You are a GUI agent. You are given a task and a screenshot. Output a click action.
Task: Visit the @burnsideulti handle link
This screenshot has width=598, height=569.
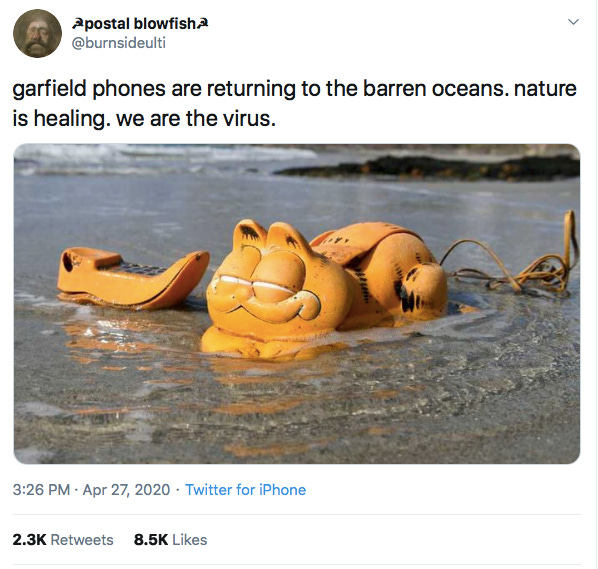[119, 43]
